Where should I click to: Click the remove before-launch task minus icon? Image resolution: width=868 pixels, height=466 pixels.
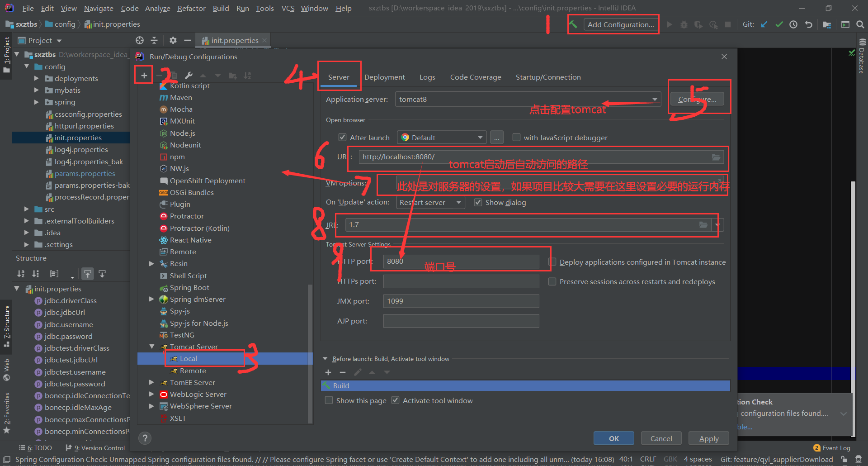(x=343, y=372)
